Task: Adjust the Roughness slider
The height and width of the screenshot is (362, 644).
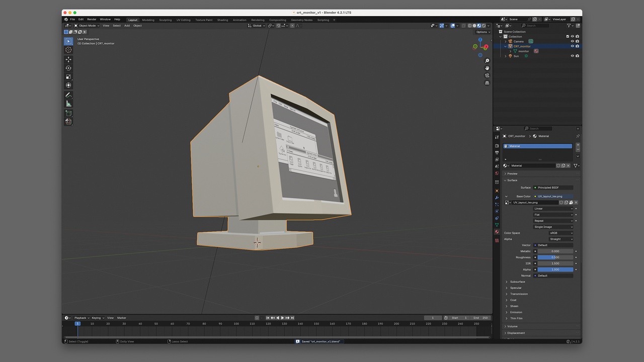Action: (x=555, y=257)
